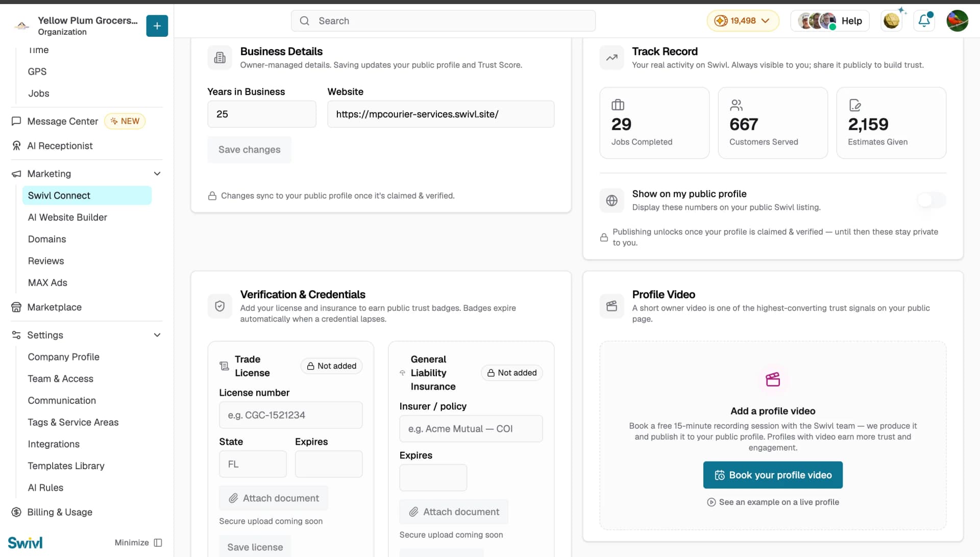Click the insurance Not added badge
The height and width of the screenshot is (557, 980).
pos(512,373)
